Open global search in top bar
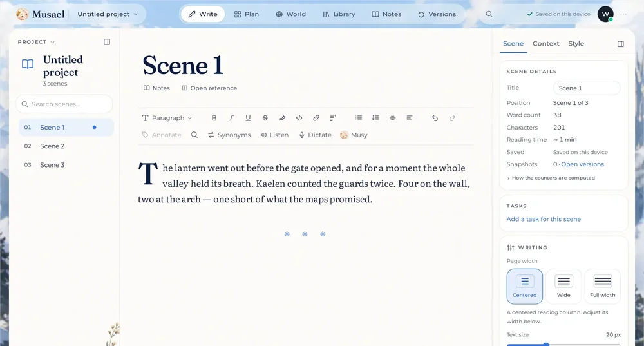 (489, 14)
